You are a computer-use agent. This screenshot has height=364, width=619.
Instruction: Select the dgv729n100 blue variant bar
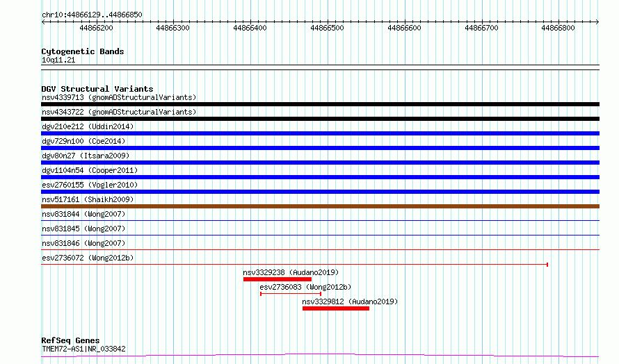pos(320,148)
